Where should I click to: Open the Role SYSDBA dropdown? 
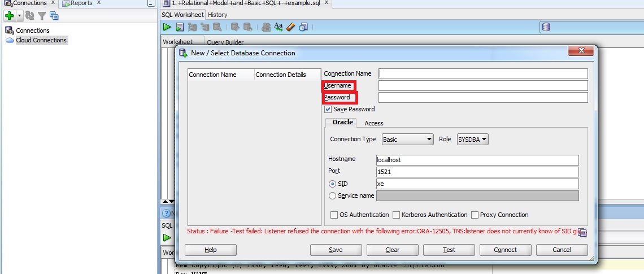pos(472,139)
